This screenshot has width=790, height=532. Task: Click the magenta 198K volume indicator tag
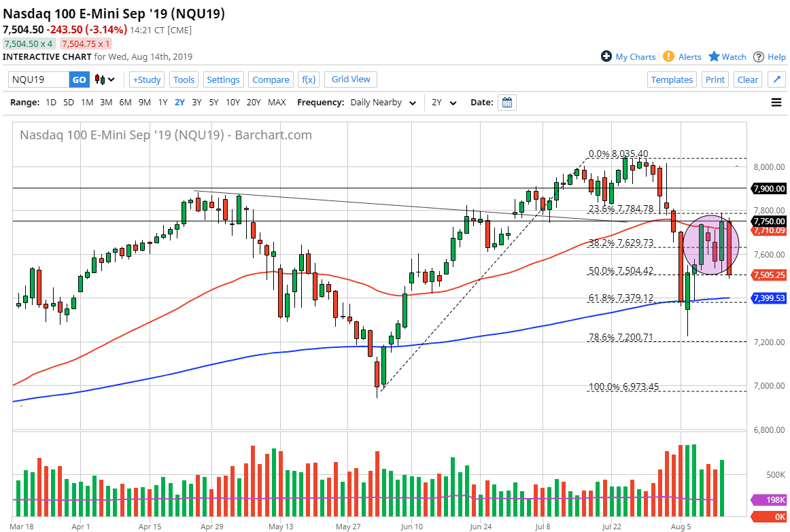(x=769, y=499)
